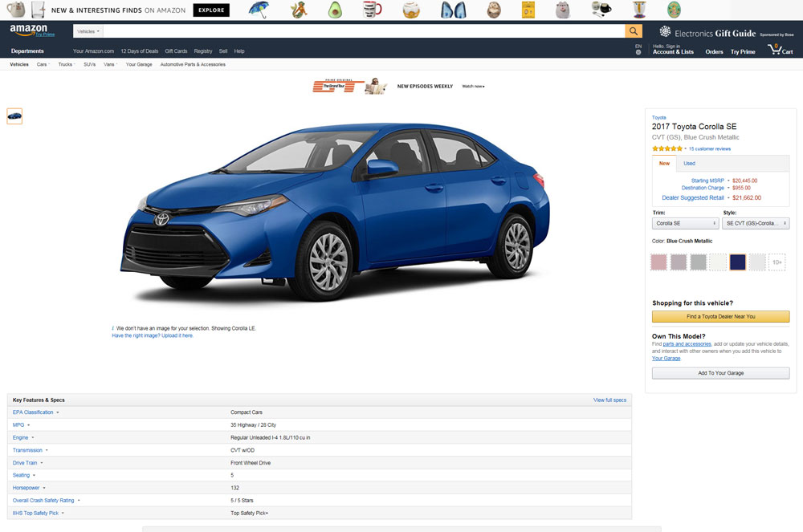
Task: Click the blue umbrella product image
Action: tap(259, 10)
